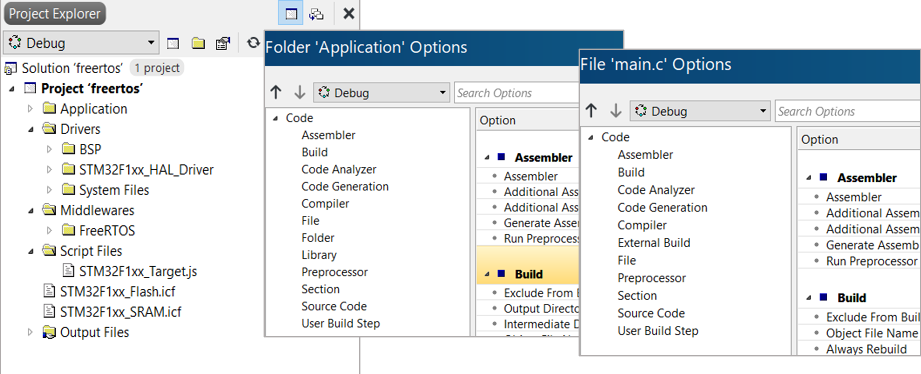This screenshot has height=374, width=921.
Task: Select Code Generation in Folder 'Application' Options
Action: (345, 186)
